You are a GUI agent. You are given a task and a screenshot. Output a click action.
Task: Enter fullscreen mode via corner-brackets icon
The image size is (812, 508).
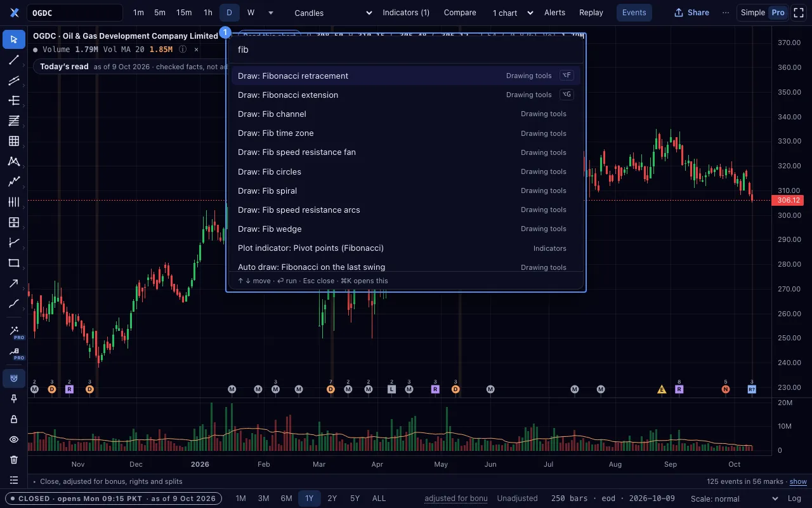point(799,13)
